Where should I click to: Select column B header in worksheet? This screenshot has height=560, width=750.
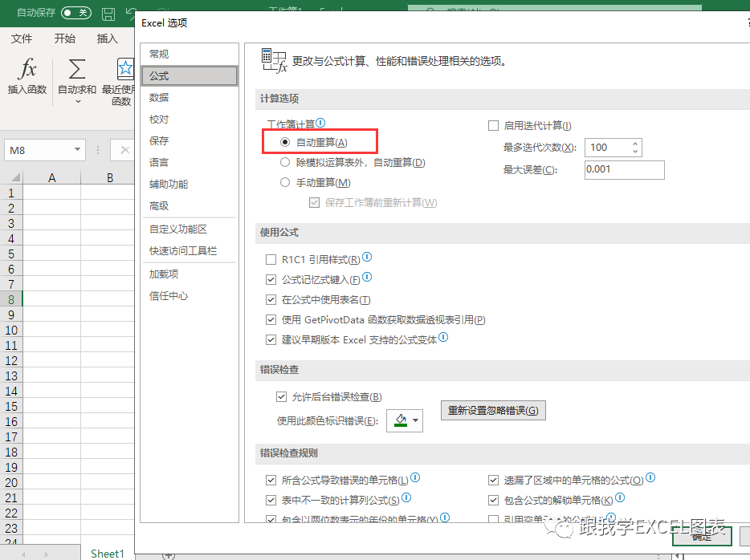(x=108, y=178)
